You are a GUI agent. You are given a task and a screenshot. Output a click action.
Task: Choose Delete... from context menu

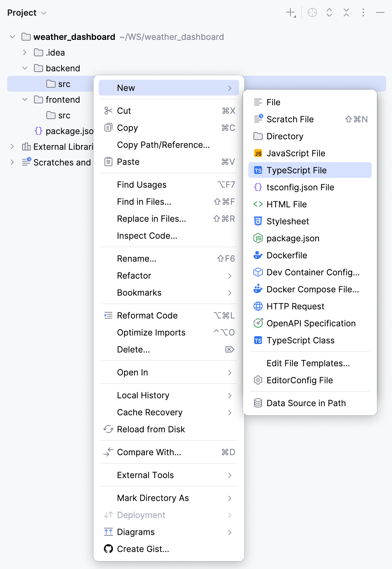[169, 349]
